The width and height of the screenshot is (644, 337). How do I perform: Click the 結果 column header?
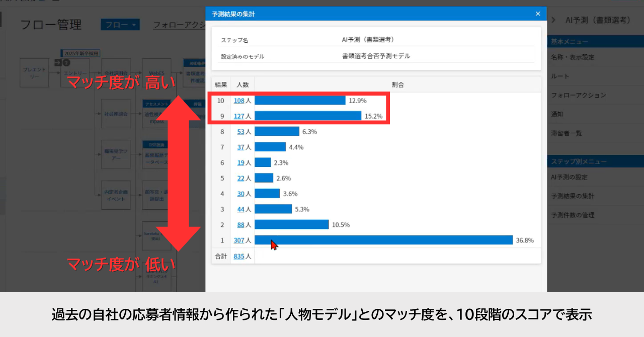[221, 85]
